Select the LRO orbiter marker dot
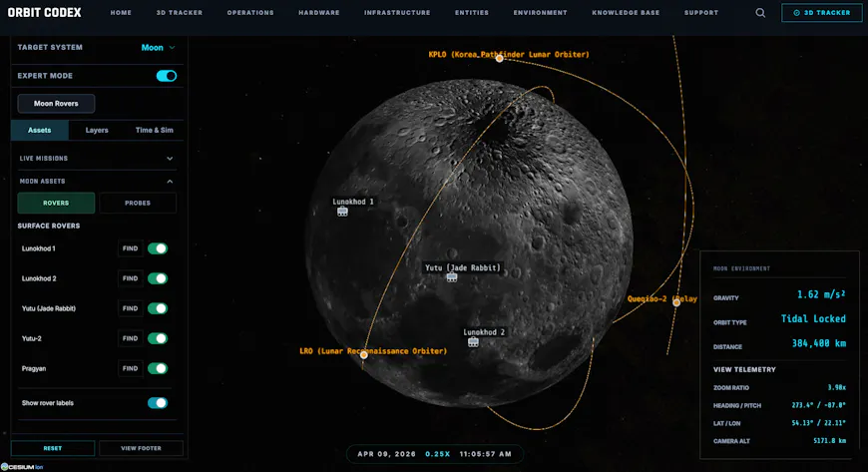The image size is (868, 472). (364, 354)
